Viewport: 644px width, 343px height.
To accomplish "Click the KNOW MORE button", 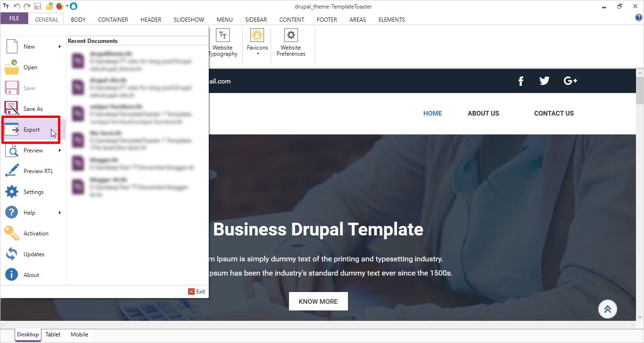I will 318,301.
